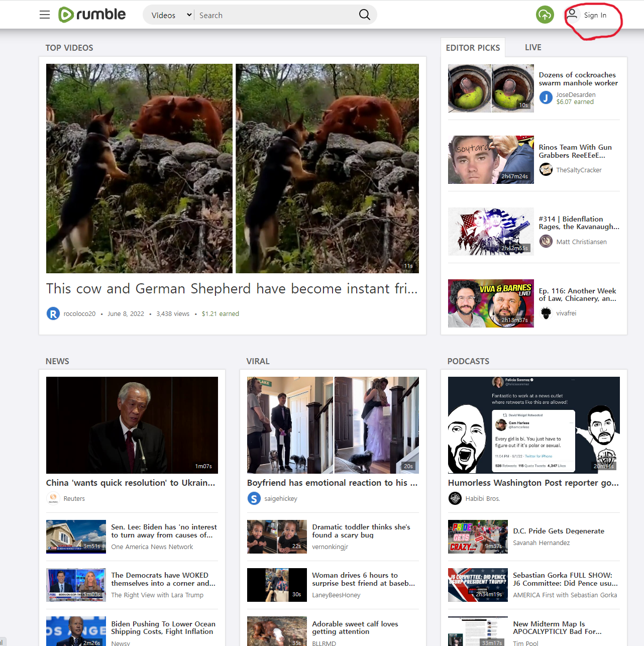Open the Dramatic toddler video thumbnail

pos(277,536)
